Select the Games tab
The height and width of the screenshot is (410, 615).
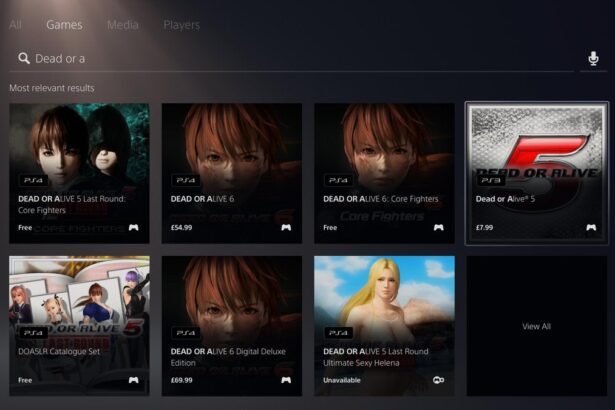pos(64,25)
